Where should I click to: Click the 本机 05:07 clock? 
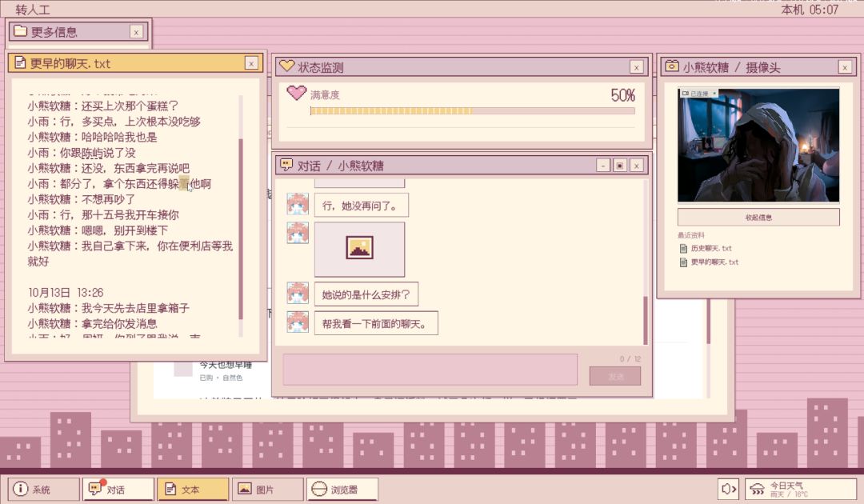(x=810, y=10)
